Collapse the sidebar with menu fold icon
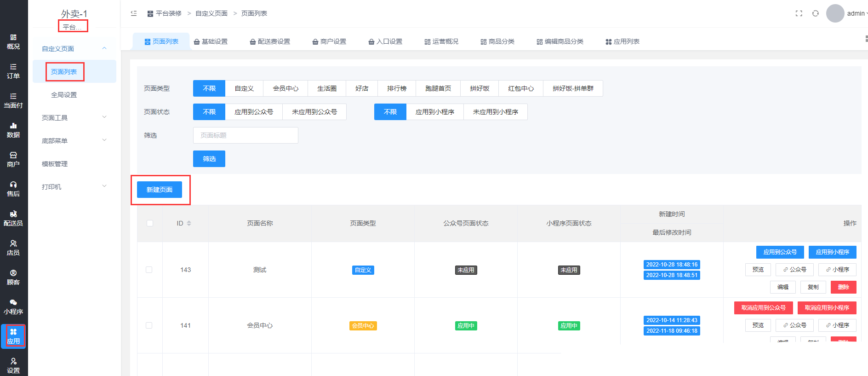This screenshot has width=868, height=376. pos(134,13)
